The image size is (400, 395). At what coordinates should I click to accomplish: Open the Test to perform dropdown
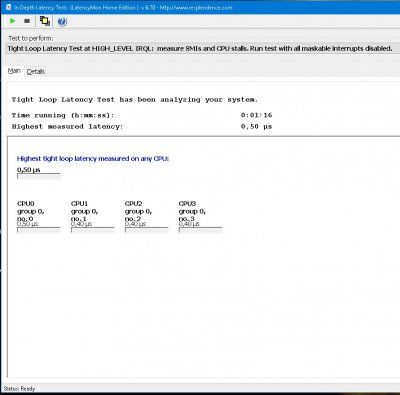[203, 49]
